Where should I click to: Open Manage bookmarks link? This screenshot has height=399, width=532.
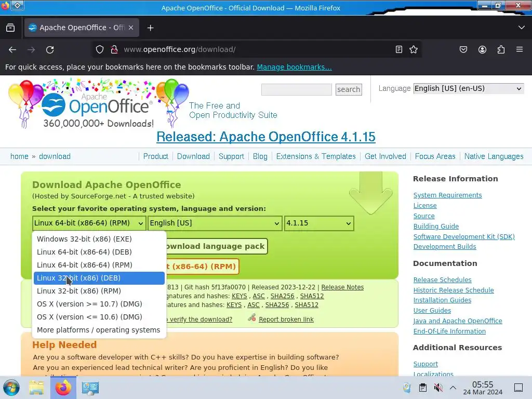[x=294, y=67]
